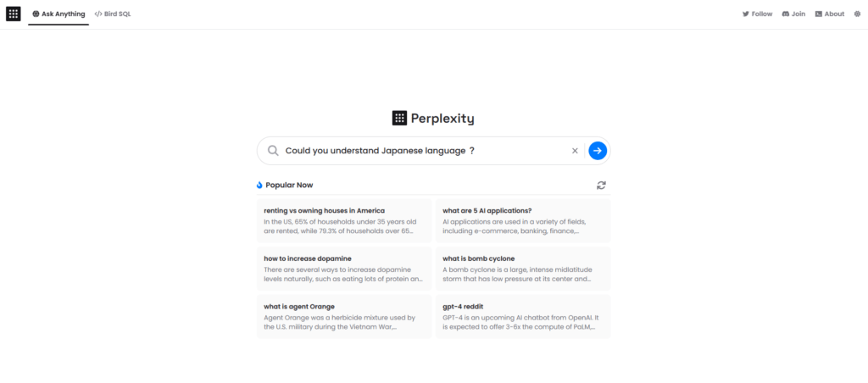The image size is (868, 383).
Task: Click the Perplexity grid logo in top-left corner
Action: (x=14, y=14)
